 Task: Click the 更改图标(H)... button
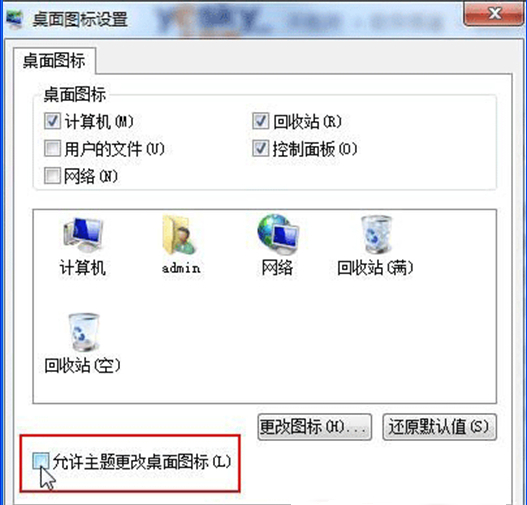pyautogui.click(x=315, y=427)
